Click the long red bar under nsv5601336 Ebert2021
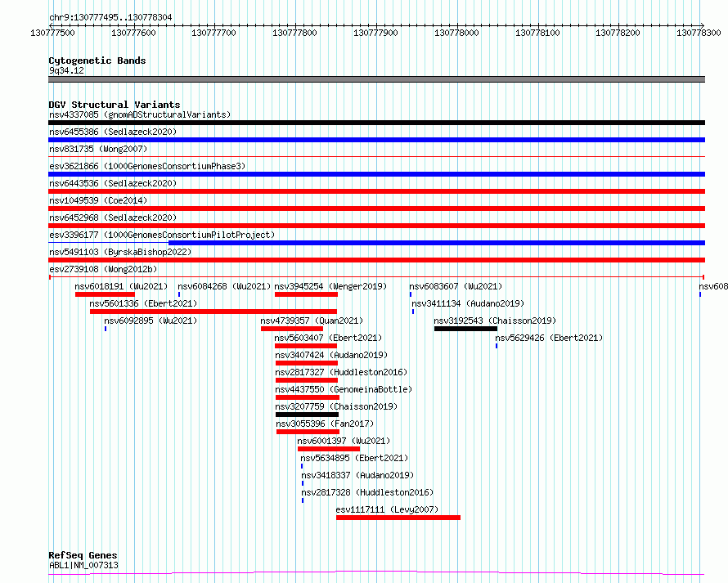 (213, 312)
